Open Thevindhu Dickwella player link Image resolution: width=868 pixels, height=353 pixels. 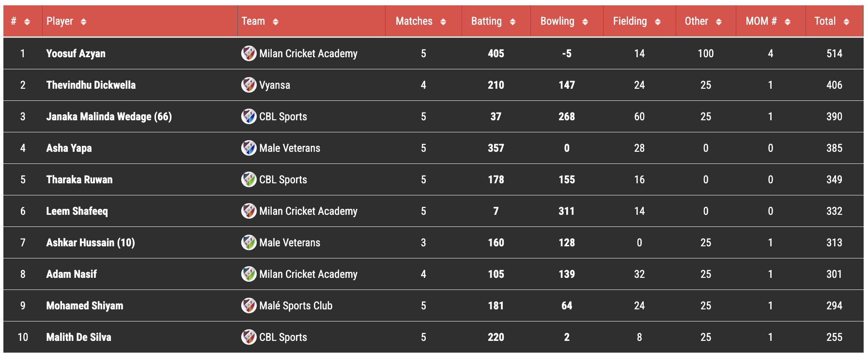click(91, 85)
